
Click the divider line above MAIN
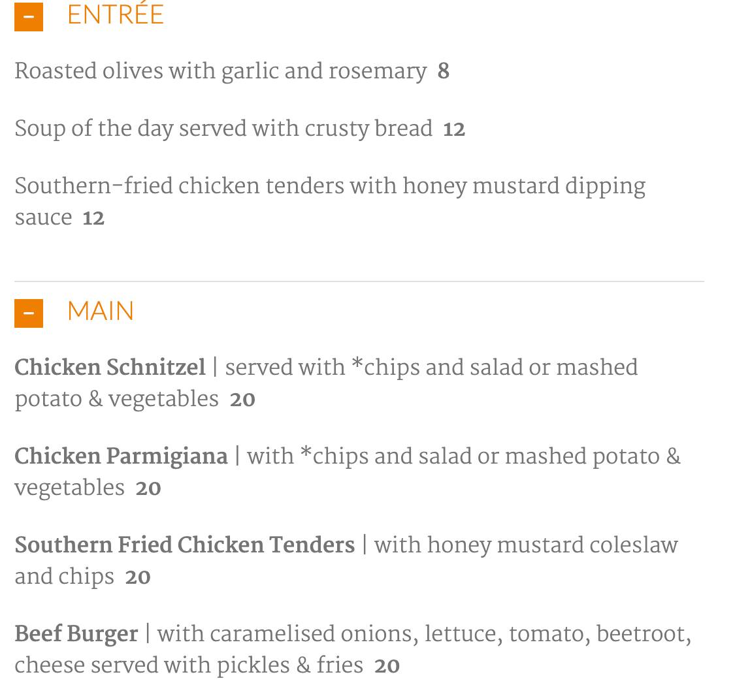coord(359,281)
